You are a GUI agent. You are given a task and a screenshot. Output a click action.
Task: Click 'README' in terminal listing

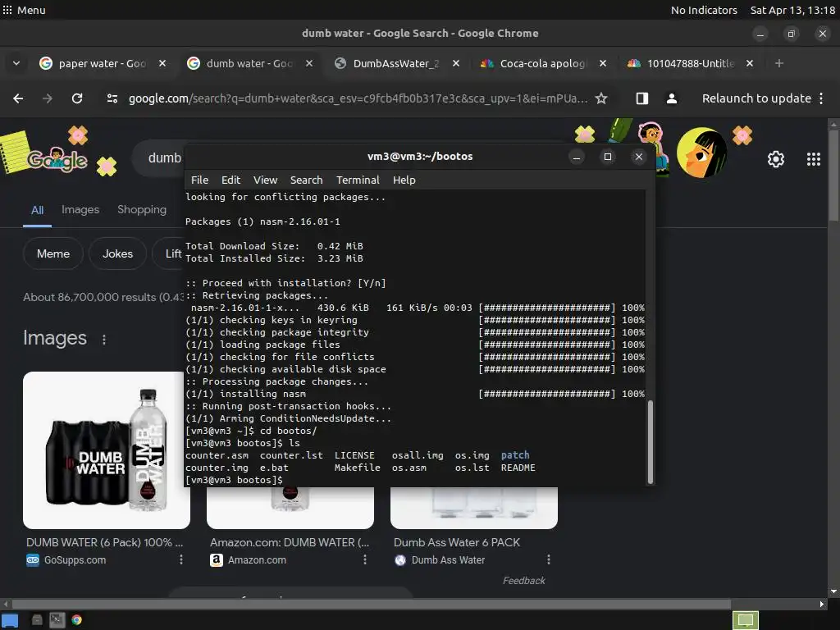pyautogui.click(x=518, y=468)
